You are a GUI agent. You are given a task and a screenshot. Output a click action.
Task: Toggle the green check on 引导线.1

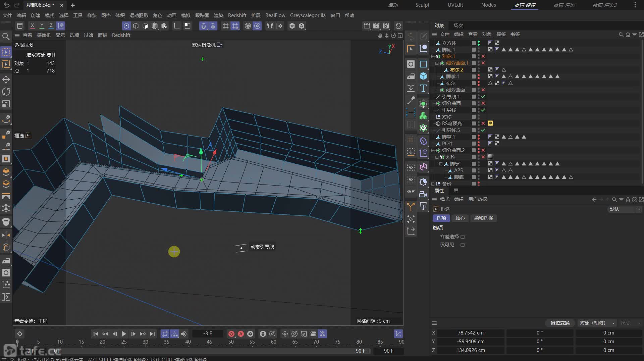483,97
